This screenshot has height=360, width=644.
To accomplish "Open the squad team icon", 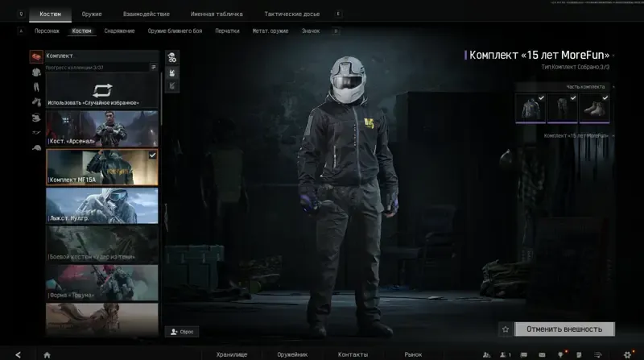I will [x=487, y=354].
